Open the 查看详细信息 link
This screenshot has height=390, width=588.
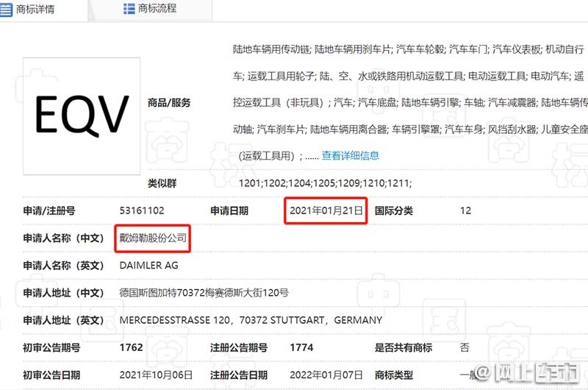pos(351,155)
